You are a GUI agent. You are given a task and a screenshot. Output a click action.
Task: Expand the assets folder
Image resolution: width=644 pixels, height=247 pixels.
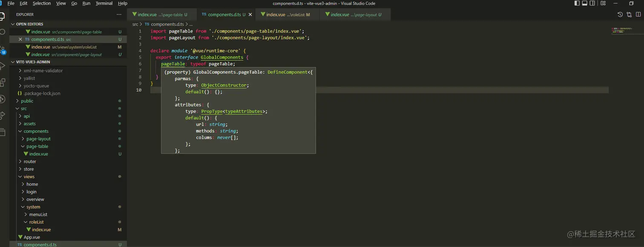[x=68, y=124]
